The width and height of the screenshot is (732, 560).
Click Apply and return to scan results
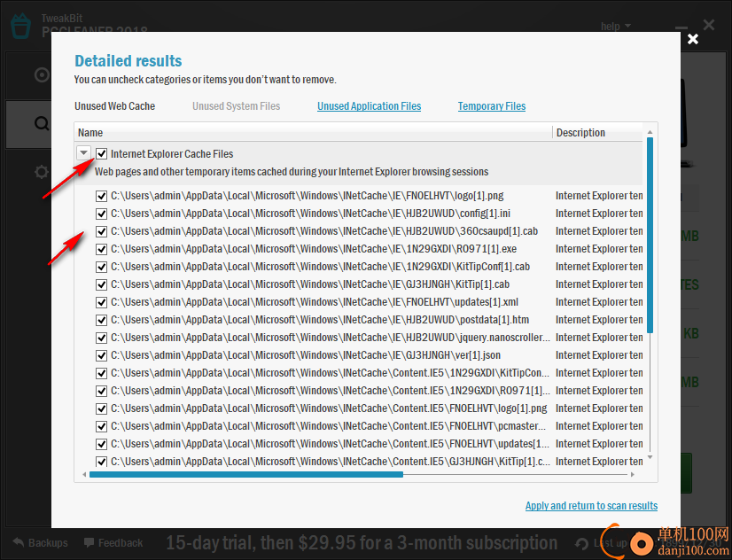(591, 505)
